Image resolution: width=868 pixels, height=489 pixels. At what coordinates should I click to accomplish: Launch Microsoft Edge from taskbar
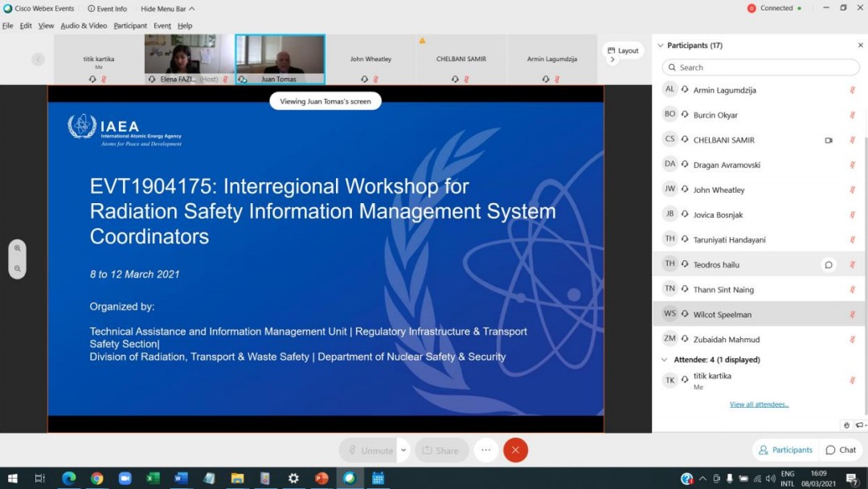68,479
